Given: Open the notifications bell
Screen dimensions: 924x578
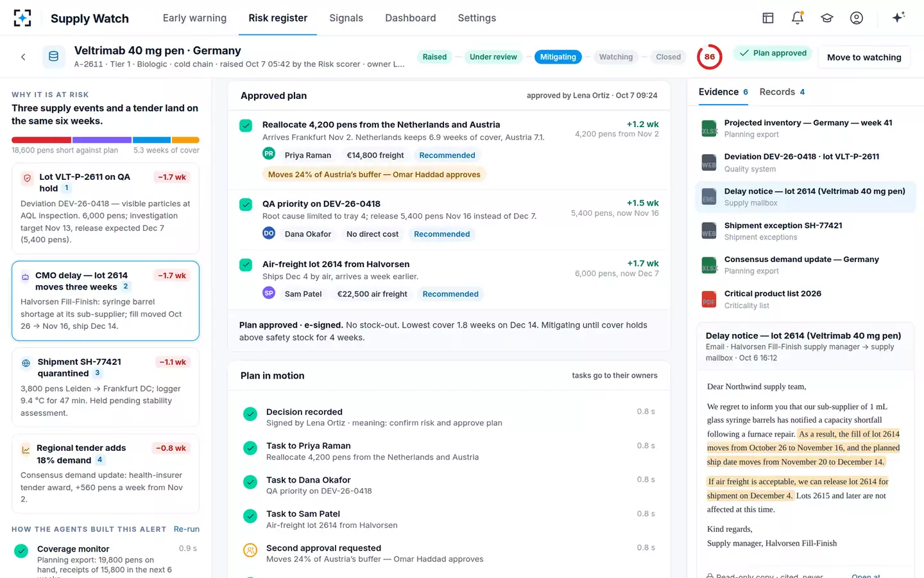Looking at the screenshot, I should [798, 18].
